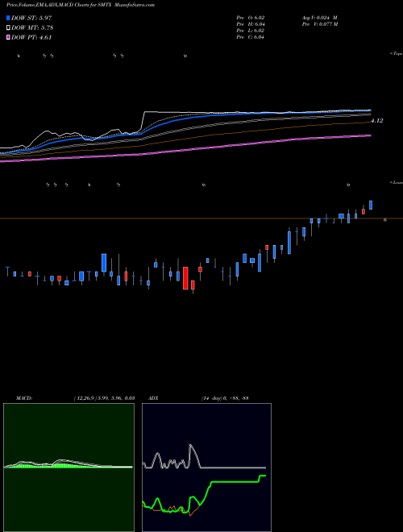This screenshot has height=532, width=403.
Task: Click the blue DOW ST legend swatch
Action: (8, 18)
